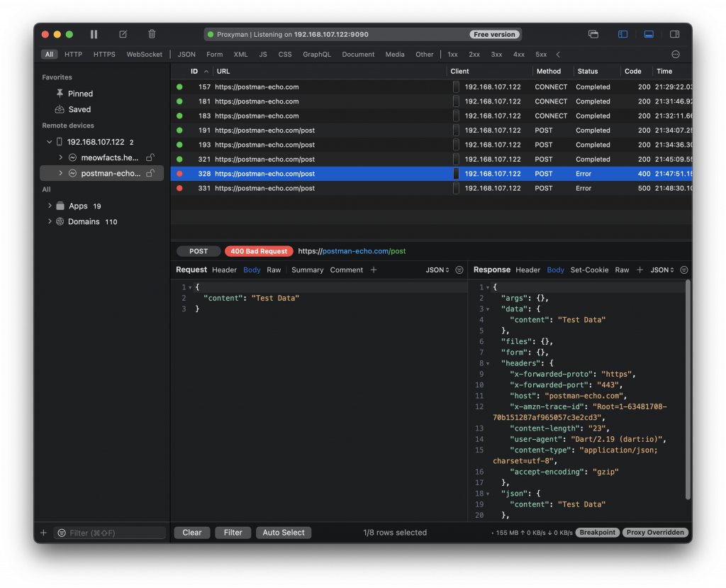Image resolution: width=726 pixels, height=588 pixels.
Task: Open the Request Comment tab
Action: [346, 270]
